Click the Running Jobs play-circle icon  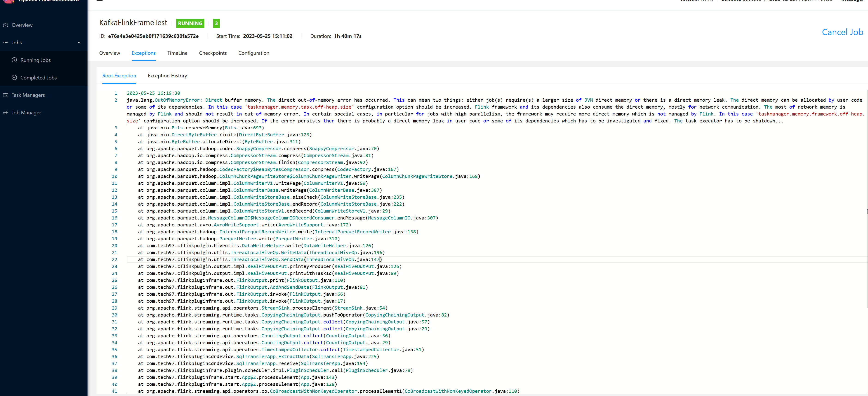pos(14,60)
